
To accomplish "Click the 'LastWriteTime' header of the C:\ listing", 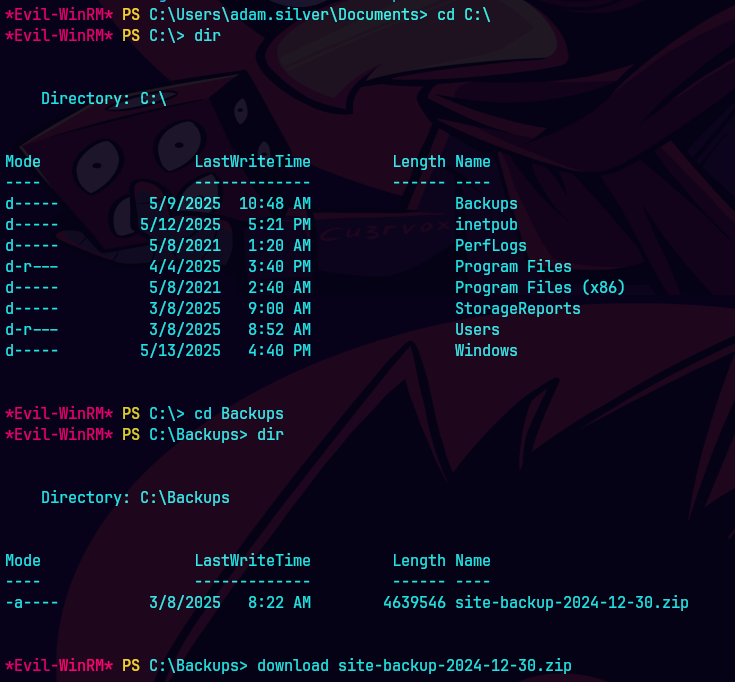I will pos(253,162).
